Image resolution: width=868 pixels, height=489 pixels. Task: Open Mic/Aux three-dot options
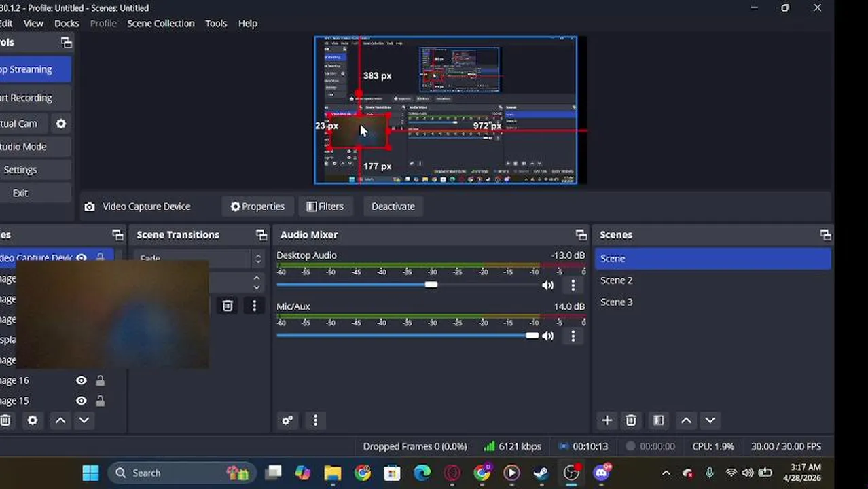tap(573, 336)
